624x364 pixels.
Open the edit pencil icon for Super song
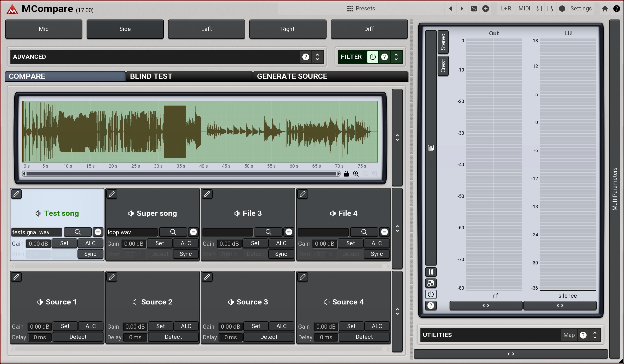coord(112,194)
